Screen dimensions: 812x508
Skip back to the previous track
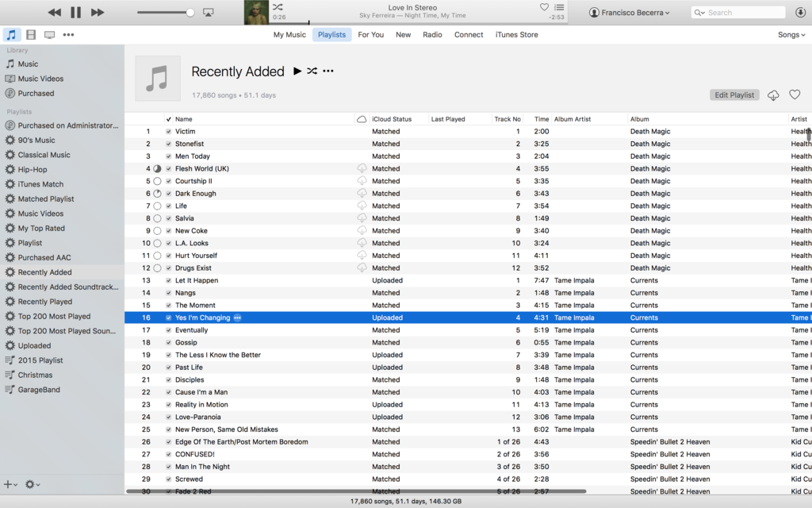coord(55,13)
